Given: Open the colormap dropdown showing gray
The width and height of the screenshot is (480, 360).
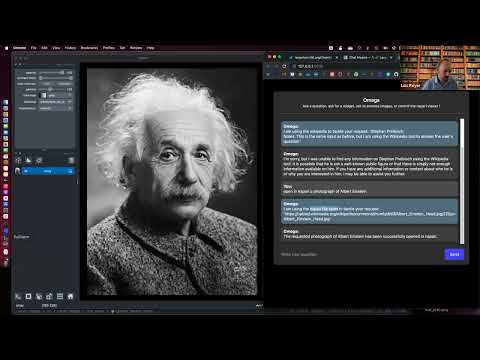Looking at the screenshot, I should pyautogui.click(x=56, y=95).
